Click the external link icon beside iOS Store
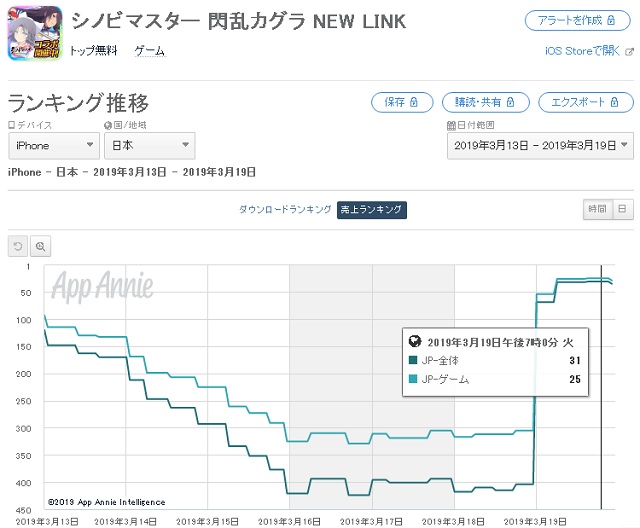This screenshot has height=528, width=640. click(629, 52)
